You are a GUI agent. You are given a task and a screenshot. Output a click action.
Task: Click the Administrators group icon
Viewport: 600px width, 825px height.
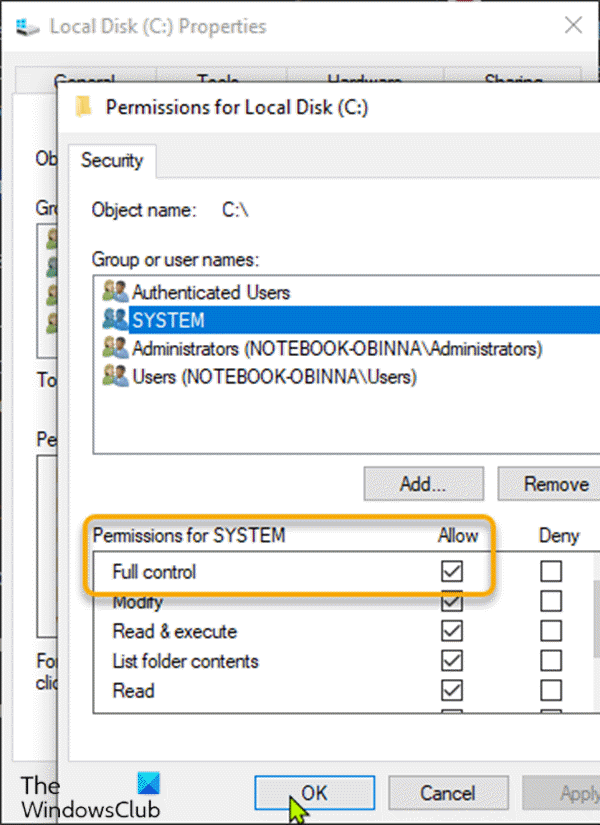(117, 348)
